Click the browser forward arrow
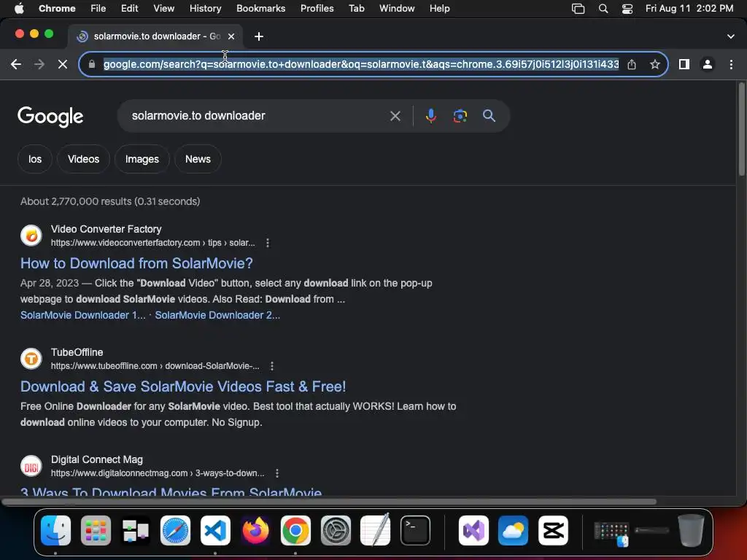This screenshot has width=747, height=560. pyautogui.click(x=39, y=64)
